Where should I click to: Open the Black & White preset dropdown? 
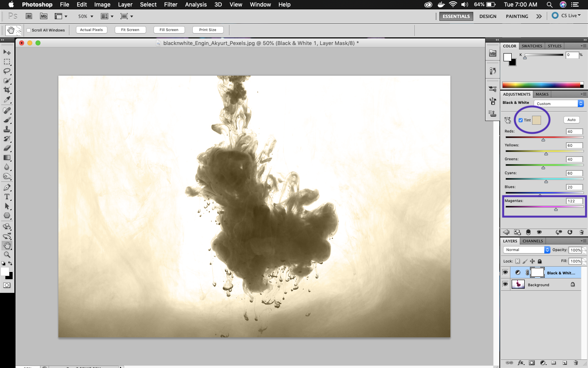click(559, 103)
